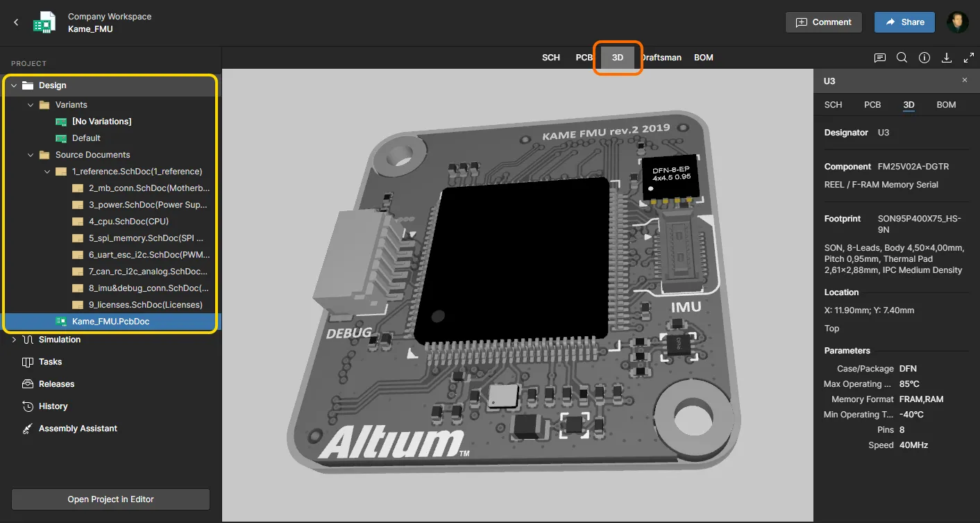Click the Company Workspace title text

click(110, 17)
